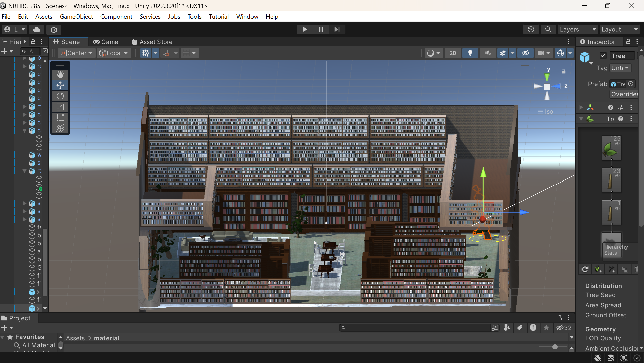
Task: Toggle scene lighting
Action: coord(470,53)
